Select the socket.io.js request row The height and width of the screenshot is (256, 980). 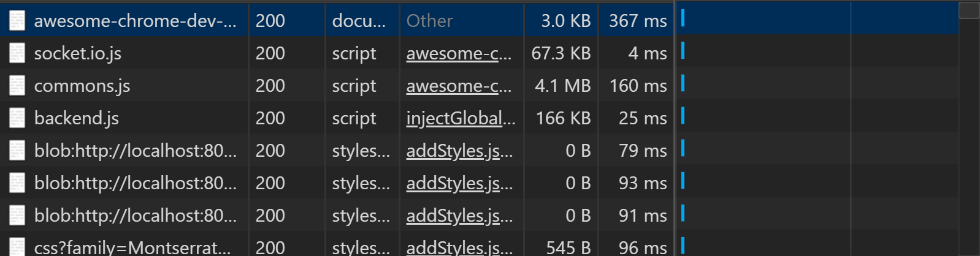point(77,53)
